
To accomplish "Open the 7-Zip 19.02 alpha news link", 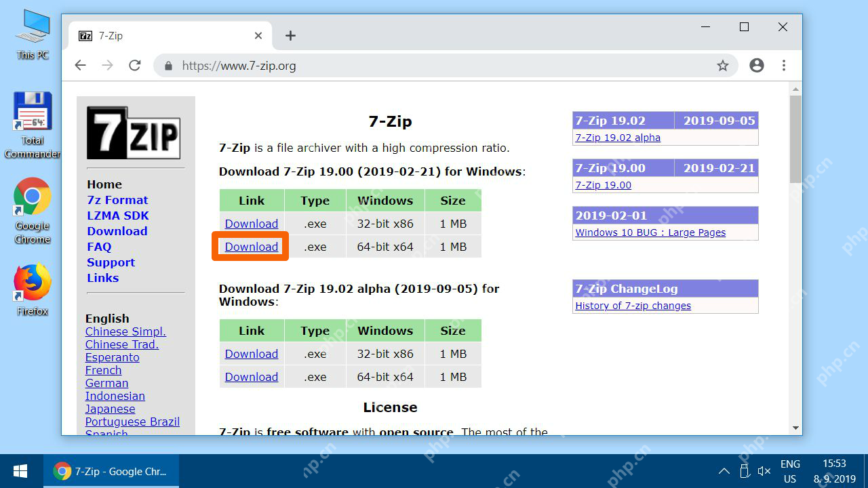I will point(618,138).
